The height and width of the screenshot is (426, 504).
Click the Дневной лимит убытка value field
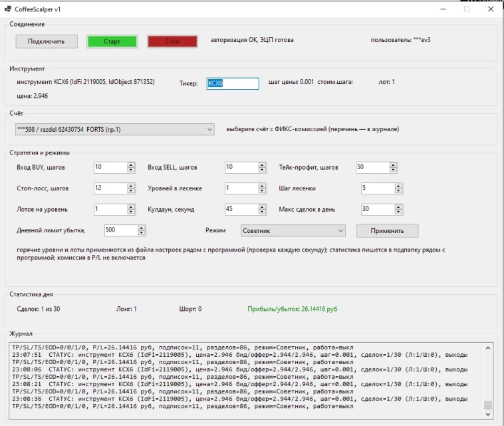[121, 230]
